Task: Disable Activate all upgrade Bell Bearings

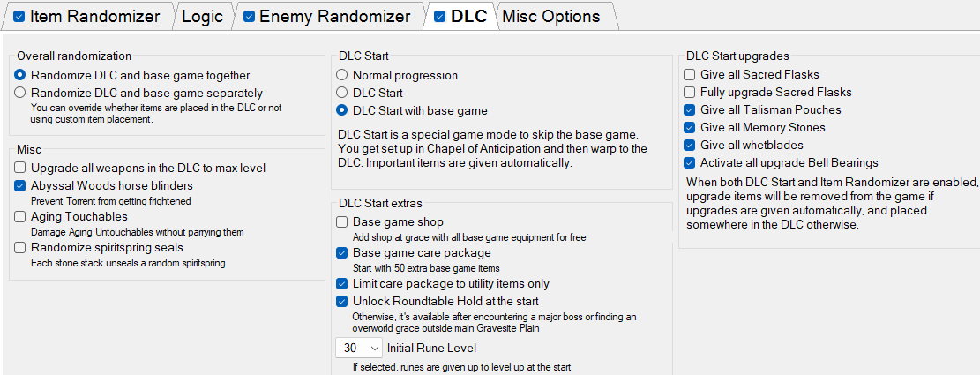Action: coord(690,163)
